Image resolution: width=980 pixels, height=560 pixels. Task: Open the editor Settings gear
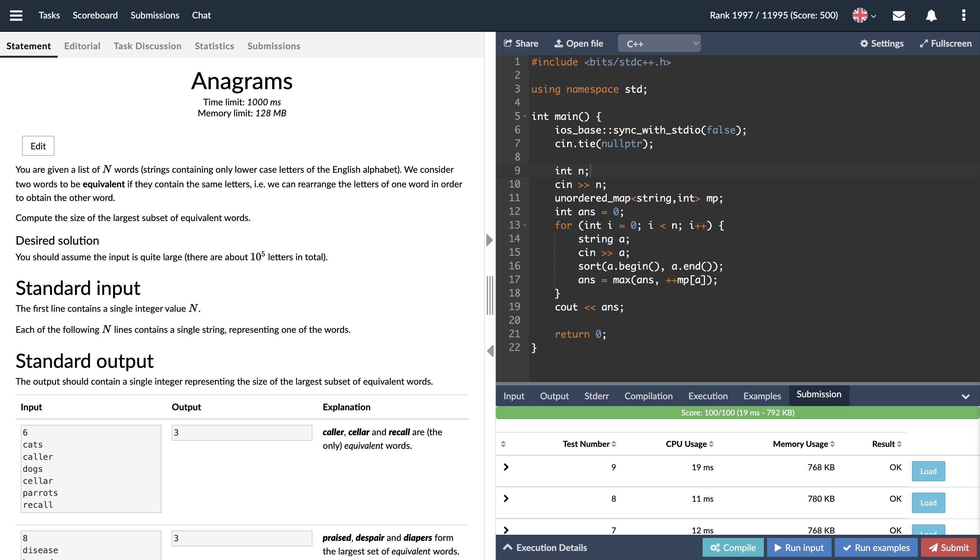coord(881,43)
